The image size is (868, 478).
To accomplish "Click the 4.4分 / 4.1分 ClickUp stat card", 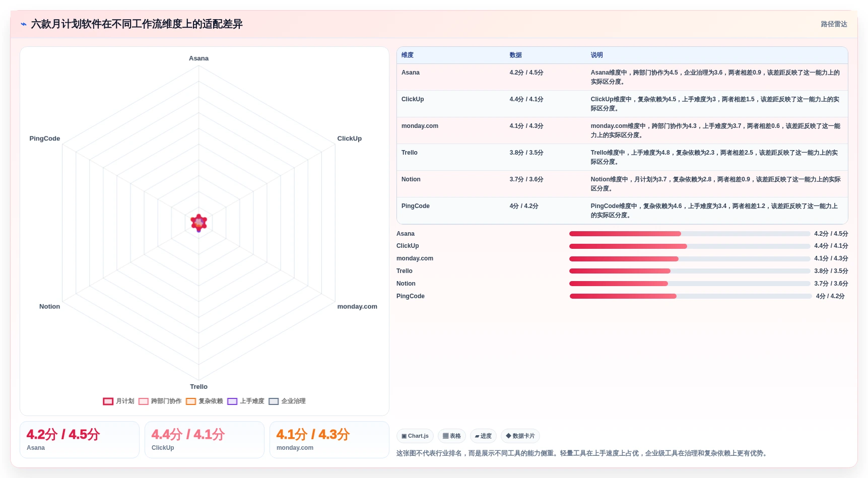I will [205, 440].
